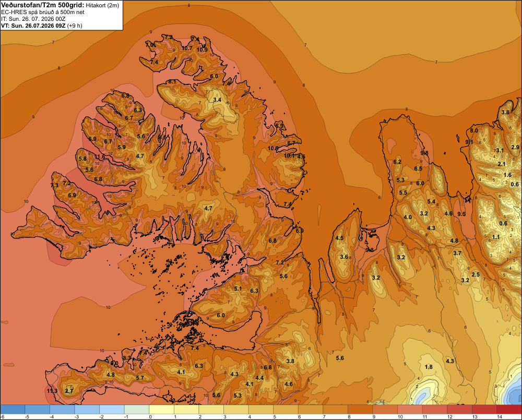Screen dimensions: 522x420
Task: Click the '2.1' temperature value on the map
Action: click(501, 164)
